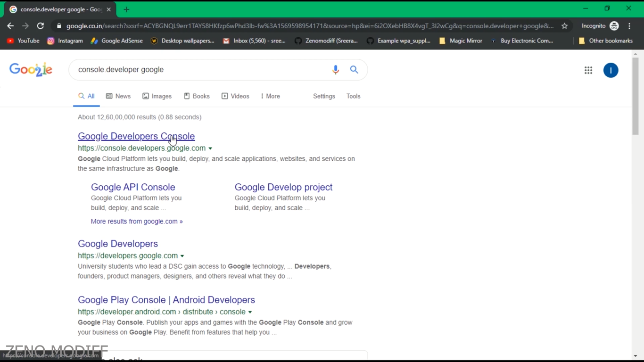This screenshot has width=644, height=362.
Task: Click the blue search magnifier button
Action: point(354,70)
